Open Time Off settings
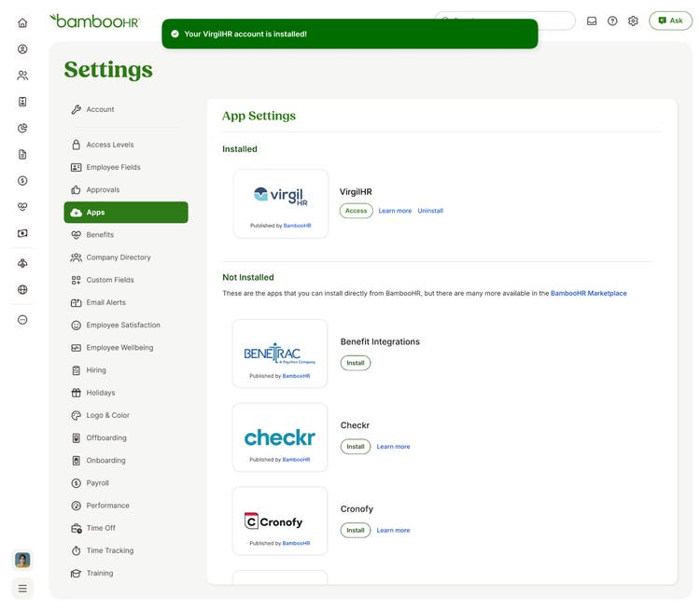 tap(126, 528)
